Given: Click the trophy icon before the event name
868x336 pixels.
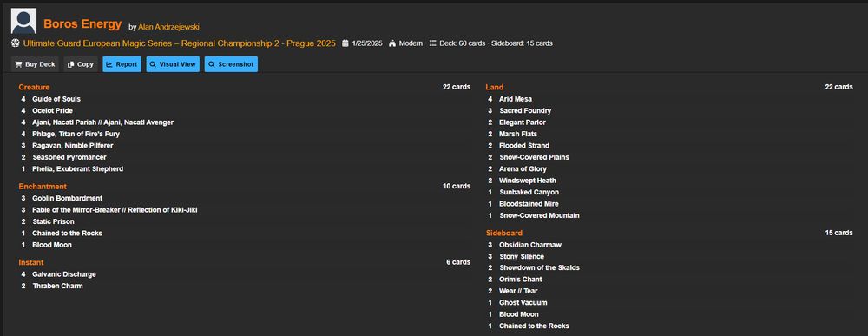Looking at the screenshot, I should coord(16,43).
